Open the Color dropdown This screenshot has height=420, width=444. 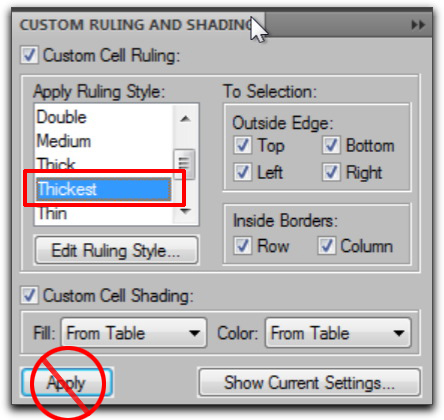tap(338, 333)
